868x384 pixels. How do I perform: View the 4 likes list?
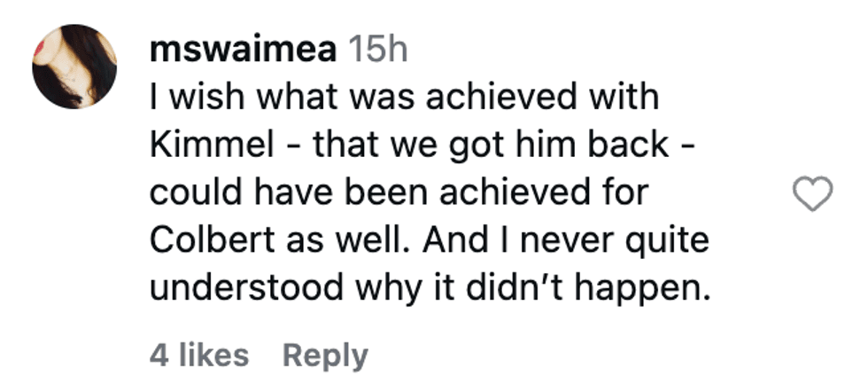(x=199, y=355)
